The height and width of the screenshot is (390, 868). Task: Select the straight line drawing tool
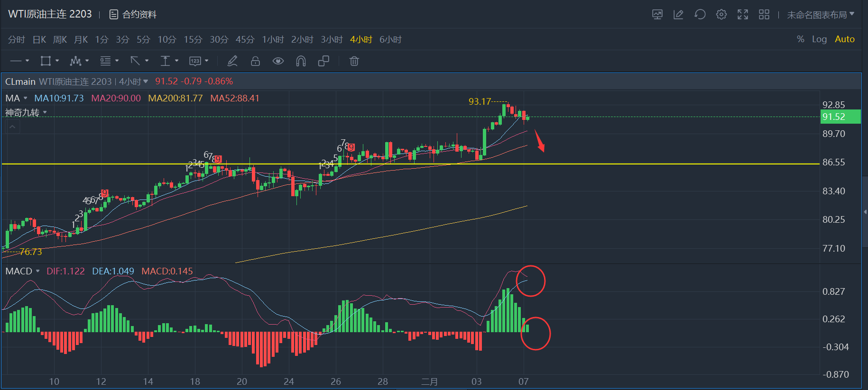(x=16, y=61)
